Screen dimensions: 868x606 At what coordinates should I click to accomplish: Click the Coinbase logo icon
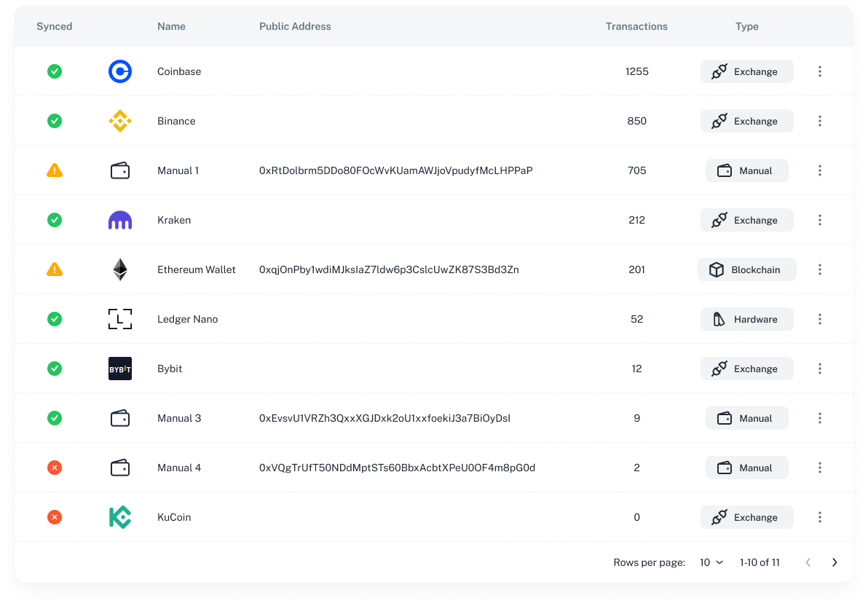point(120,71)
